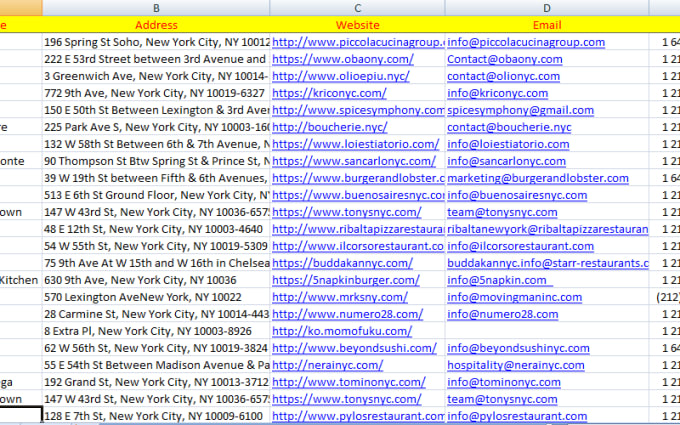Select column B header

156,8
